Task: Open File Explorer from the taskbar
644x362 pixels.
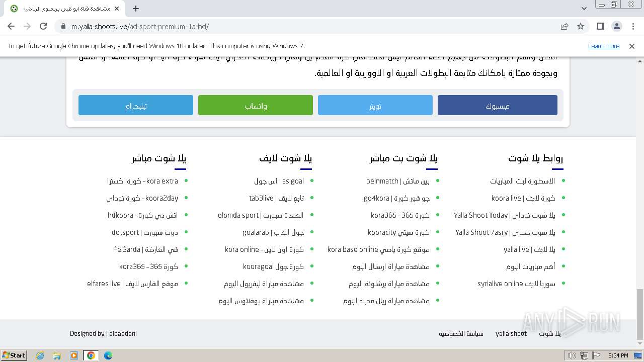Action: point(57,355)
